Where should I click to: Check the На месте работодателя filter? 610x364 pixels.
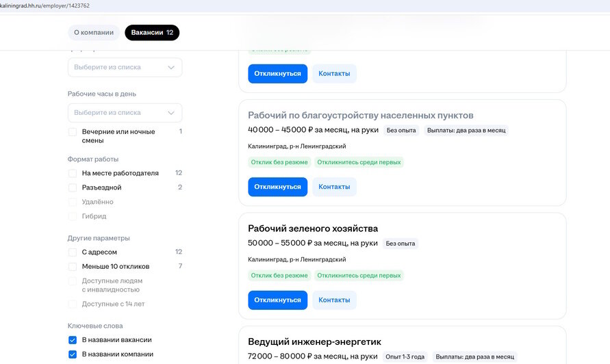click(73, 174)
